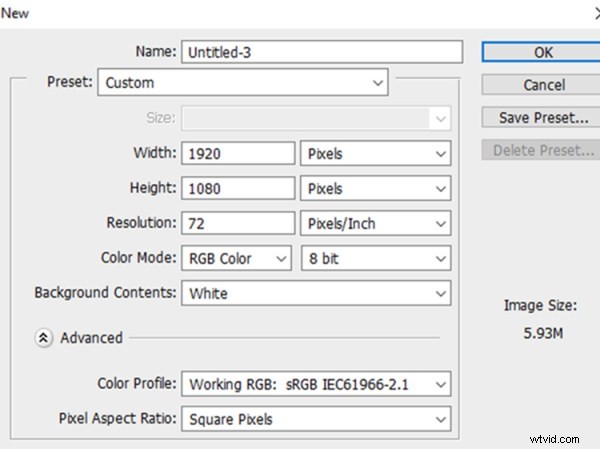Expand the Pixel Aspect Ratio dropdown
The width and height of the screenshot is (600, 449).
pos(315,419)
